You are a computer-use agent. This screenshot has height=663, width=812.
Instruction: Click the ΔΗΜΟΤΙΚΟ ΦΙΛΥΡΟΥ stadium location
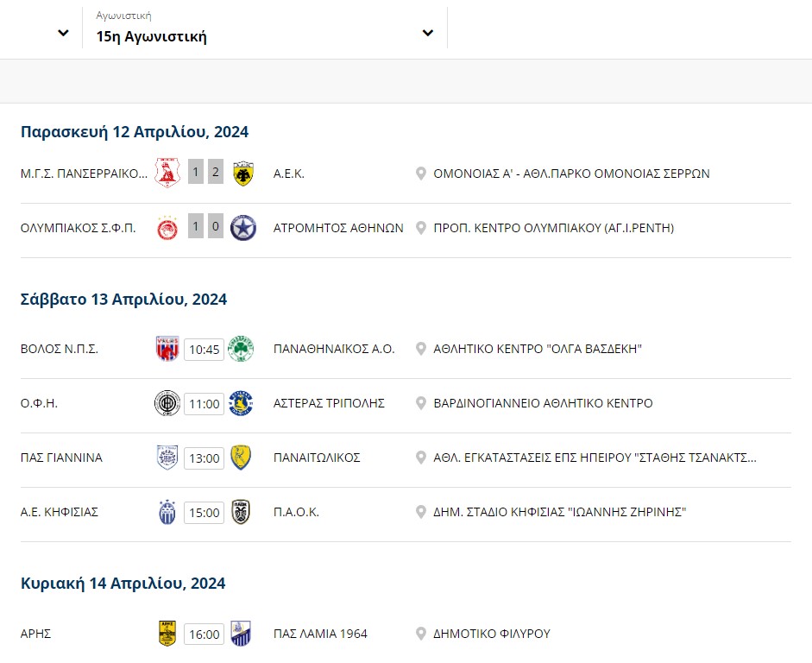click(492, 634)
